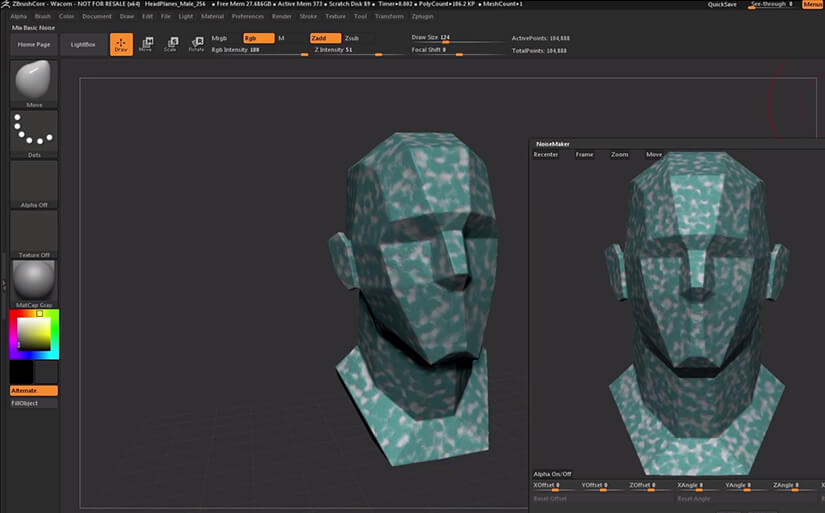Open the LightBox browser
This screenshot has width=825, height=513.
83,44
